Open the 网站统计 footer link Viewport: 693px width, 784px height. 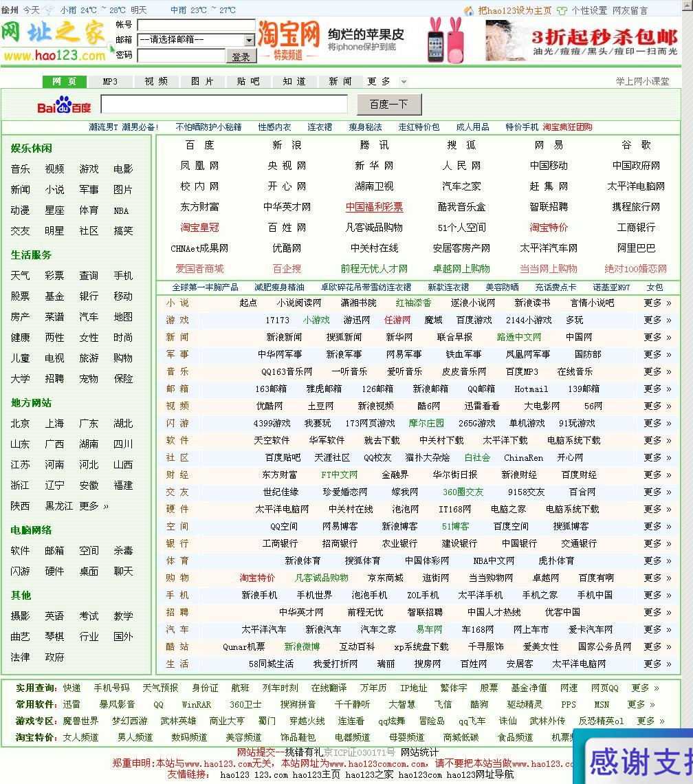[x=419, y=752]
